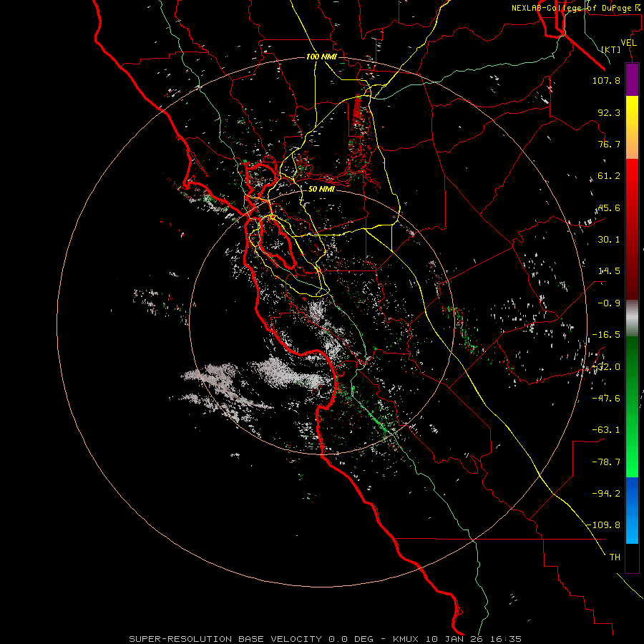Screen dimensions: 644x644
Task: Pick the black TH segment of the color bar
Action: point(632,558)
